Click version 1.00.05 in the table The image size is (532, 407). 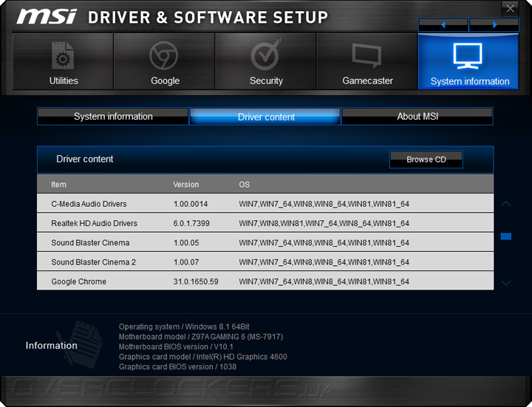[x=186, y=243]
